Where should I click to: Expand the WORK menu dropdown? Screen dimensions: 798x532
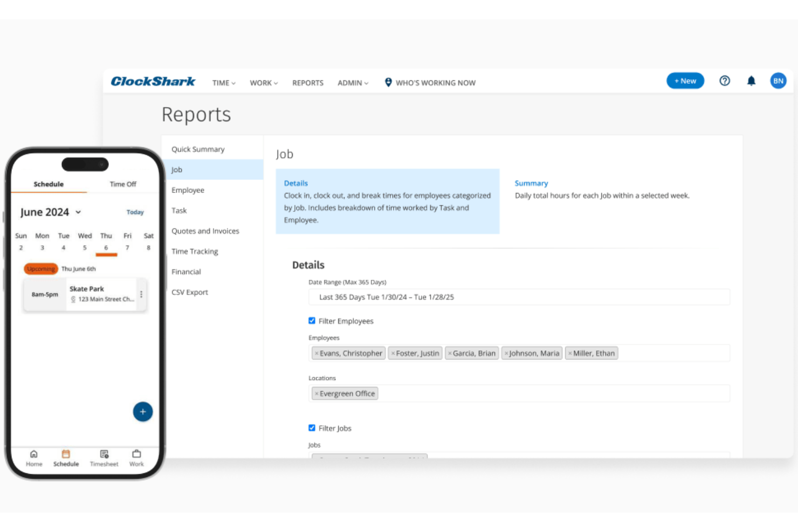click(x=264, y=83)
